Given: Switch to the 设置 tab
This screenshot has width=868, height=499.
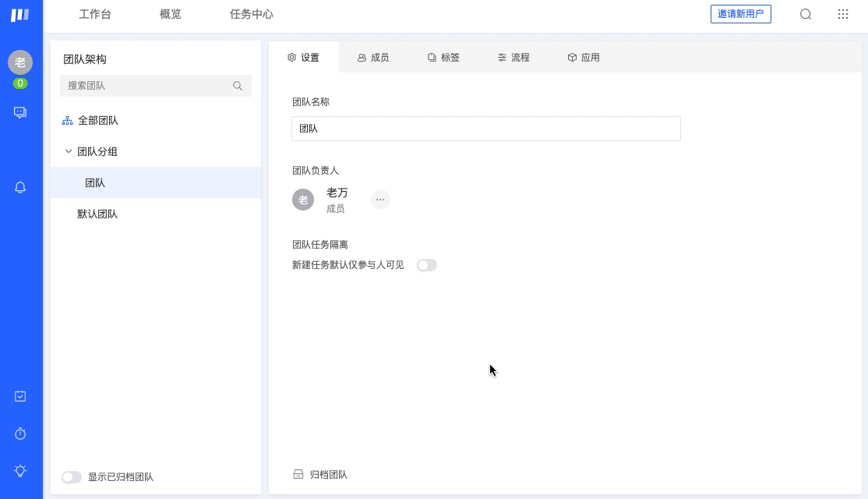Looking at the screenshot, I should point(303,58).
